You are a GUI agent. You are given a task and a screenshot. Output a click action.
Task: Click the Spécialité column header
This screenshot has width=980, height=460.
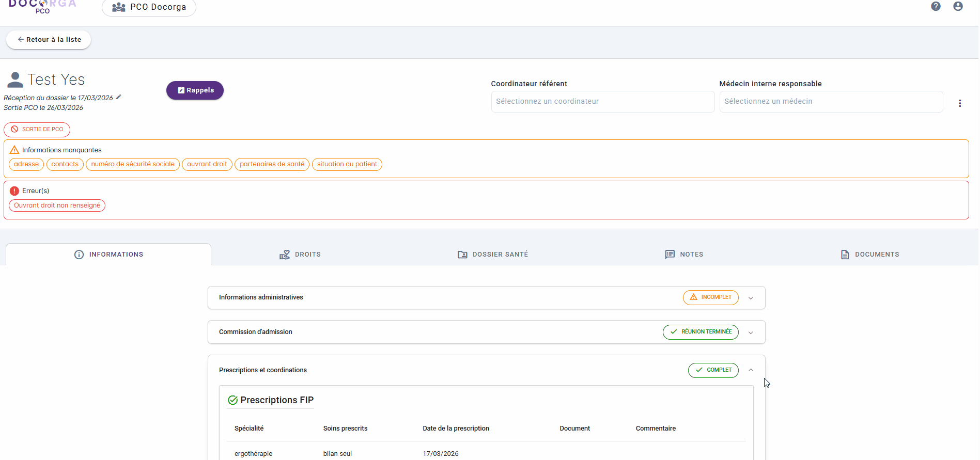click(249, 429)
